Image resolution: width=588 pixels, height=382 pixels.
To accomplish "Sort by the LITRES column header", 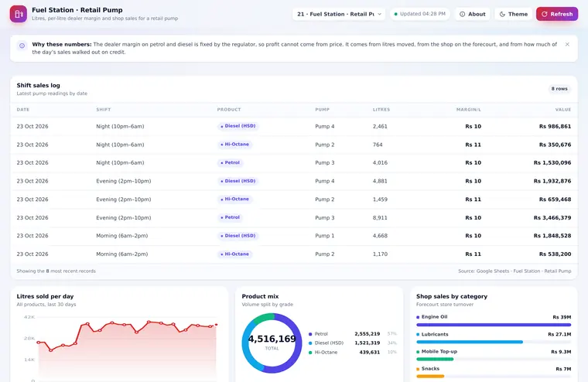I will (381, 110).
